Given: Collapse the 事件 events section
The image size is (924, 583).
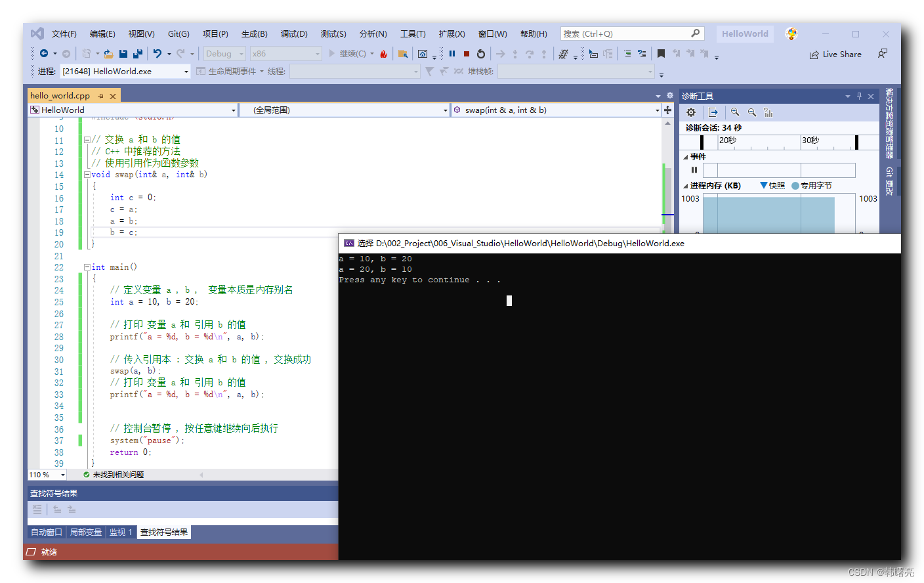Looking at the screenshot, I should [x=686, y=157].
